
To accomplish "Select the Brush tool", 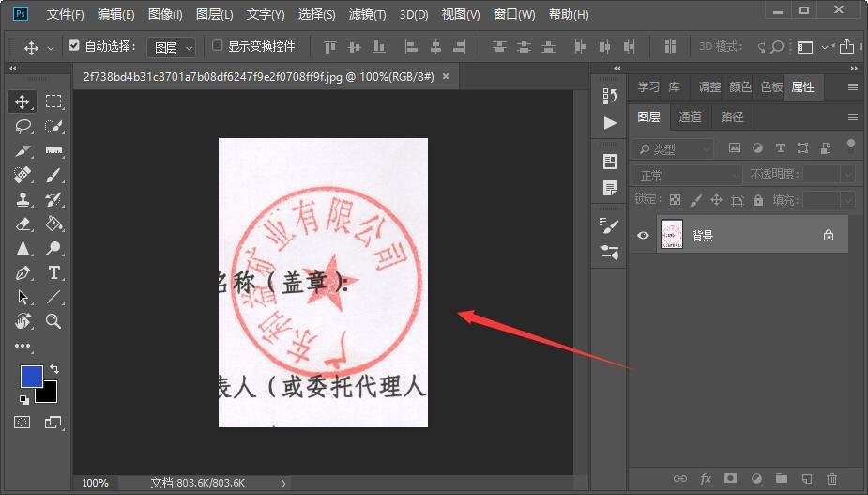I will (53, 175).
